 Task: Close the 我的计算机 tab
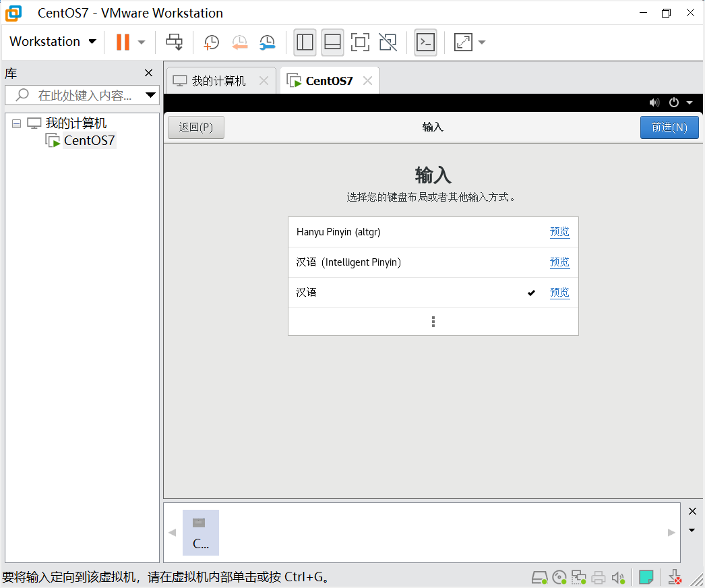[x=264, y=81]
